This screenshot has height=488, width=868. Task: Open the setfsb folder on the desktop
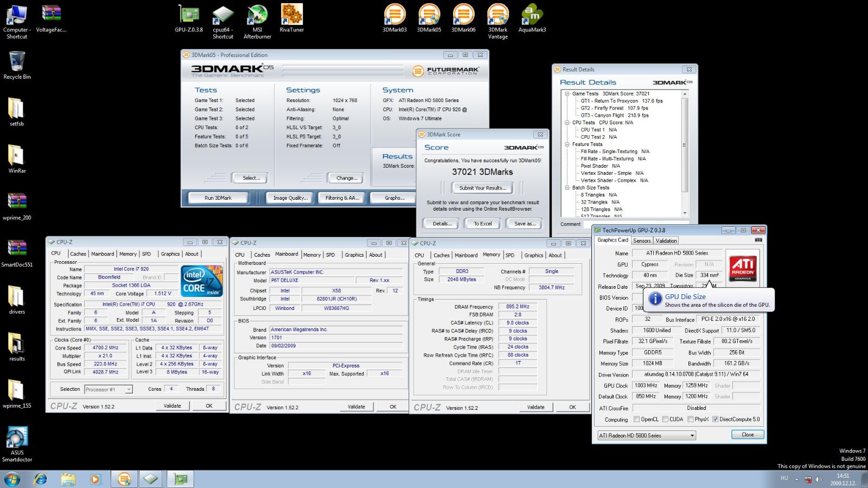17,112
